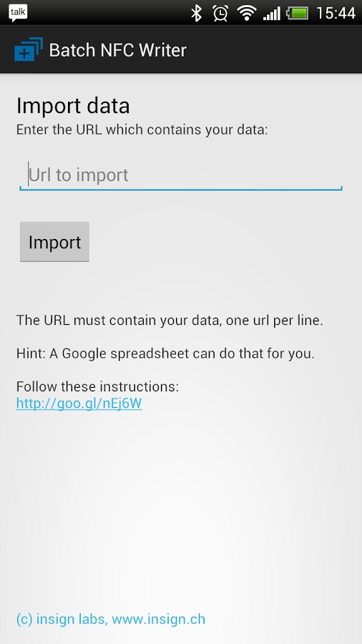
Task: Tap the 15:44 clock in status bar
Action: [x=336, y=13]
